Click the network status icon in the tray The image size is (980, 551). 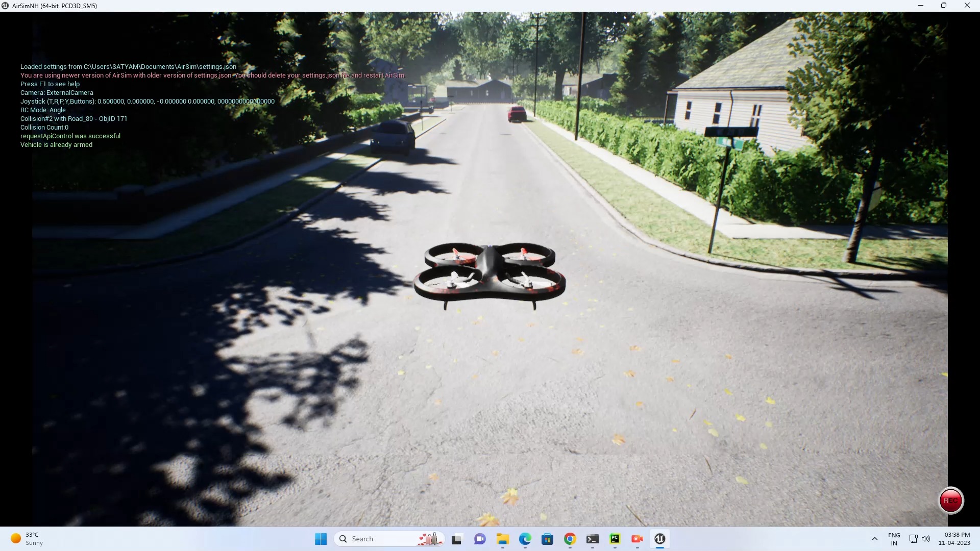click(913, 539)
